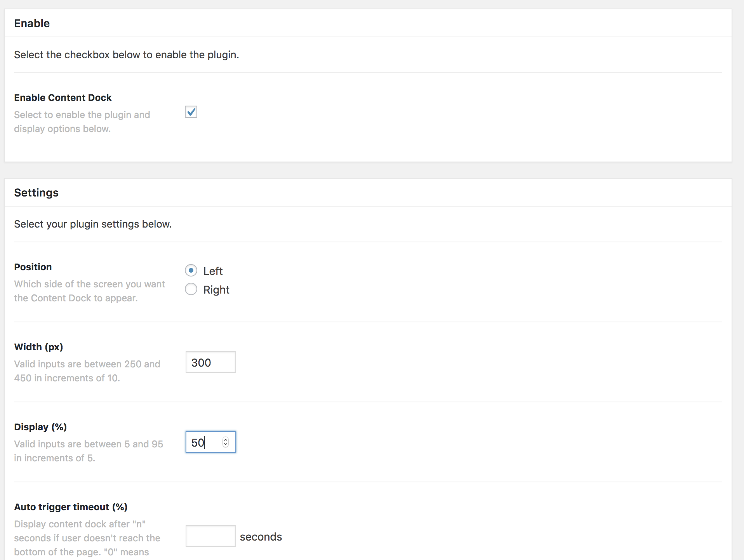Click the Left radio option text label
744x560 pixels.
click(x=213, y=271)
